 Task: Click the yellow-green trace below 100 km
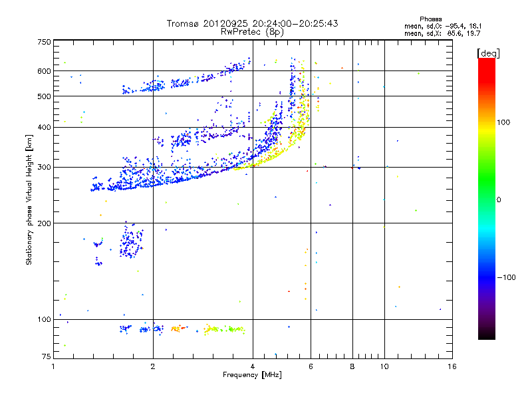click(224, 329)
